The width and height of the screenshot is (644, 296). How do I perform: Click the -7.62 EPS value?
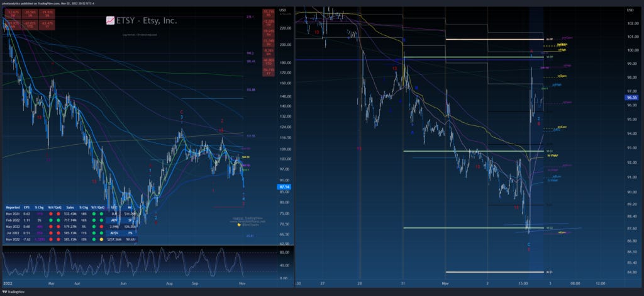26,239
